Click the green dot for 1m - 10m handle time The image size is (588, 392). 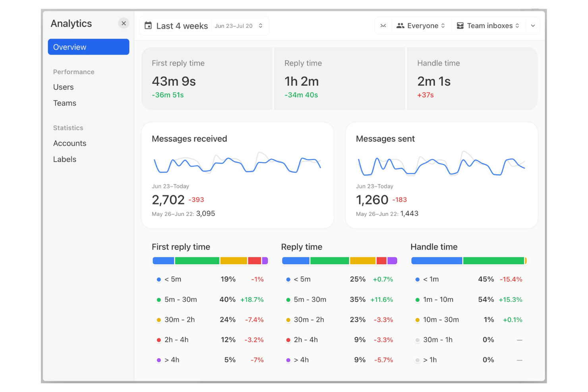(x=417, y=300)
